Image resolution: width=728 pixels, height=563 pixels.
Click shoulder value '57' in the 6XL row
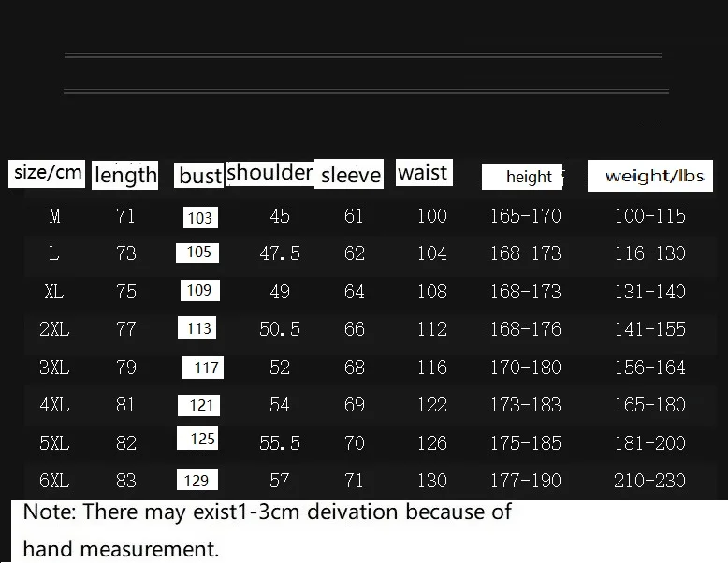click(x=280, y=481)
